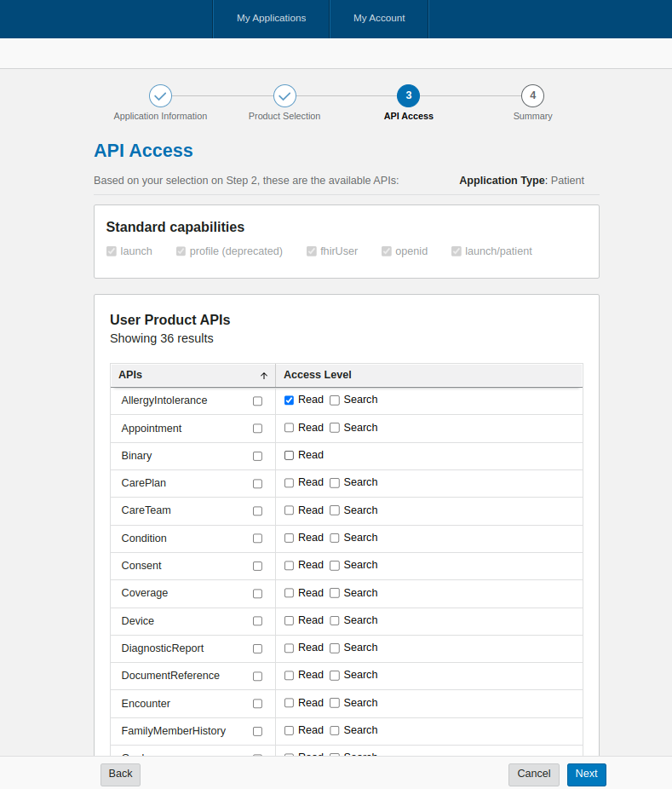The width and height of the screenshot is (672, 789).
Task: Click the Next button
Action: [x=586, y=774]
